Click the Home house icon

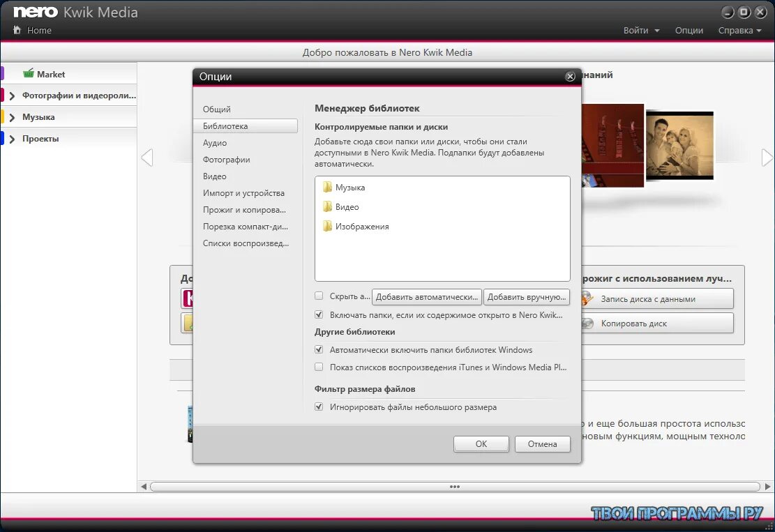click(17, 30)
